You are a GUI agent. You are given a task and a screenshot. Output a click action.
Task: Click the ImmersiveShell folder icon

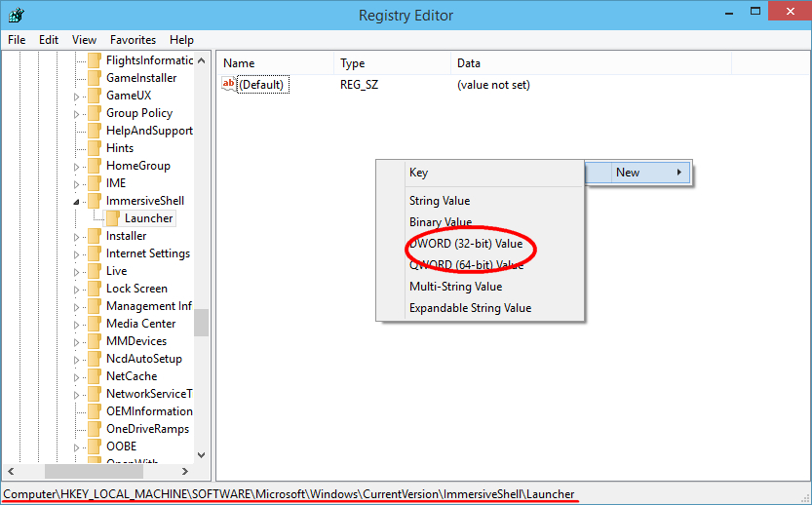tap(95, 201)
